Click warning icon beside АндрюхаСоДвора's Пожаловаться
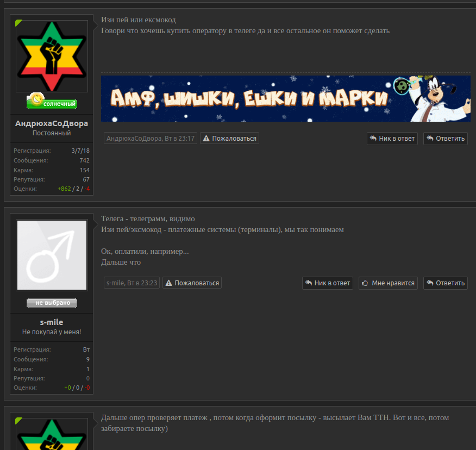Image resolution: width=476 pixels, height=450 pixels. coord(206,139)
